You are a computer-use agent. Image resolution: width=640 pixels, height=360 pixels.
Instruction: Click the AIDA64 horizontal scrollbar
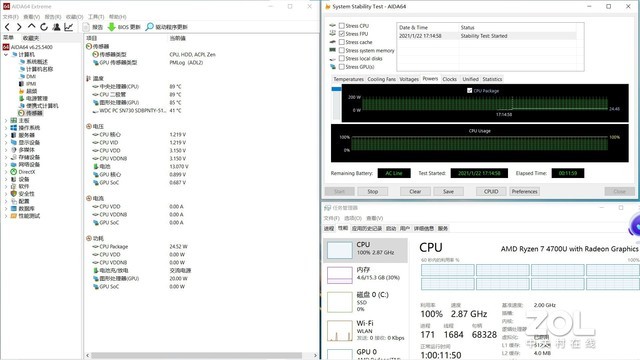coord(196,356)
